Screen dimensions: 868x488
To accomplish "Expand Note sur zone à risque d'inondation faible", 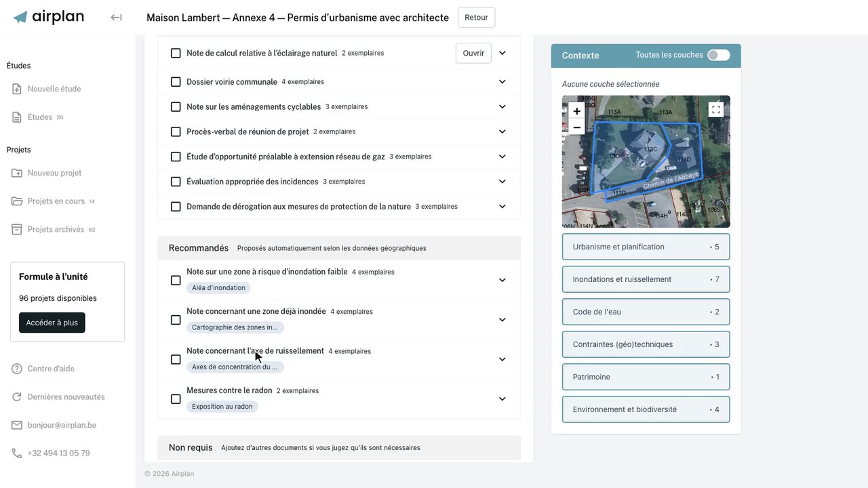I will (x=502, y=280).
